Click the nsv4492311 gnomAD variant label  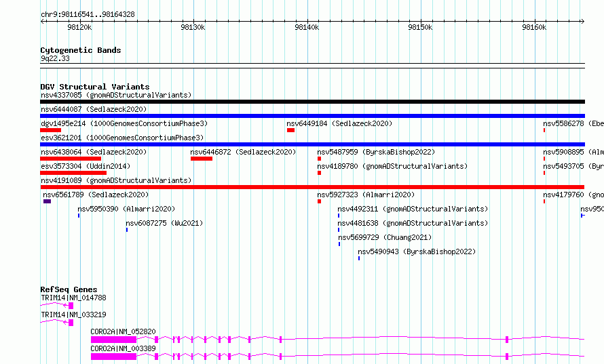[413, 209]
